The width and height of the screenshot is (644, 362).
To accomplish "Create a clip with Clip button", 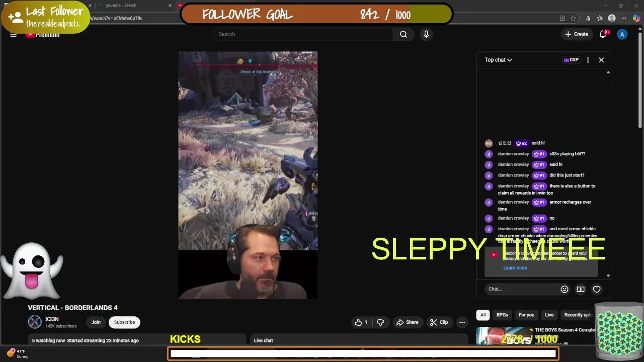I will (x=439, y=322).
